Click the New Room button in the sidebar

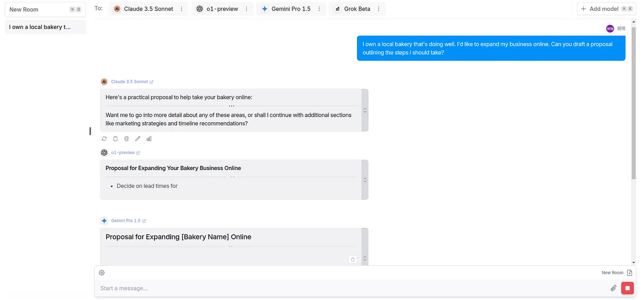click(x=45, y=9)
